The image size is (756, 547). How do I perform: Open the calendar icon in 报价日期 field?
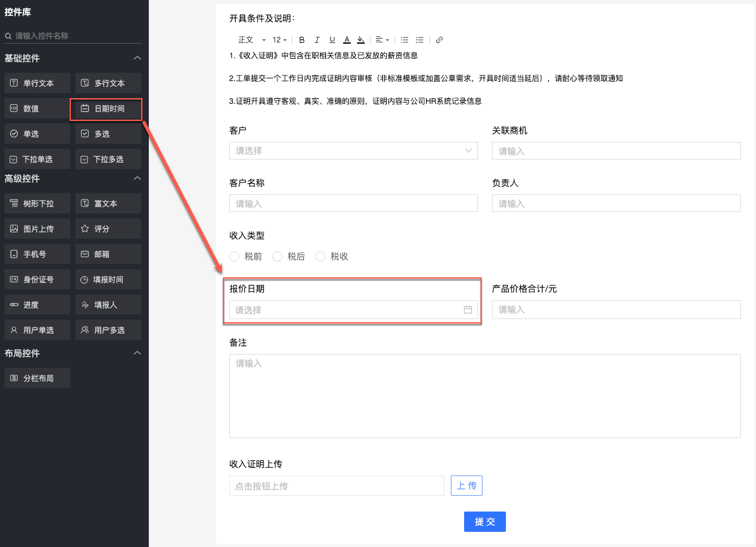point(468,310)
